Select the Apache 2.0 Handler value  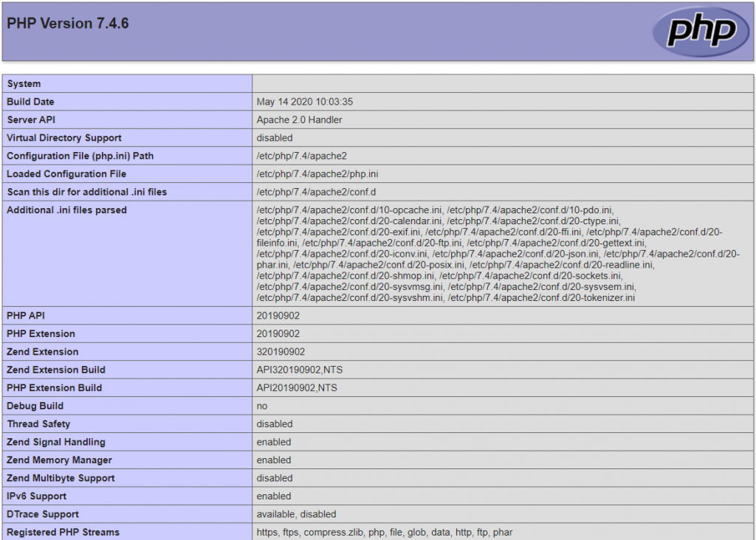(300, 120)
